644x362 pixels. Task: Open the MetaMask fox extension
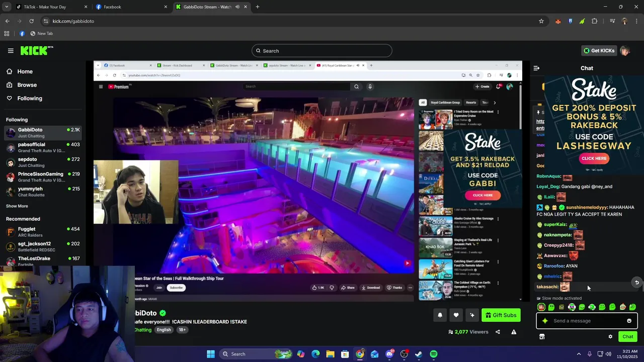558,21
